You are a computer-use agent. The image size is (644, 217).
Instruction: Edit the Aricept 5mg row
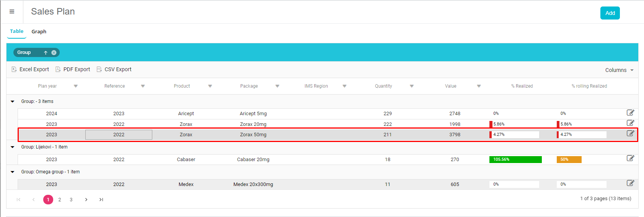point(630,113)
